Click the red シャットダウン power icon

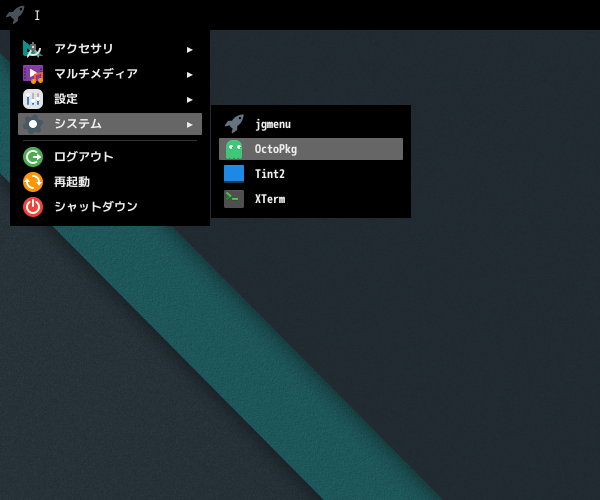[33, 207]
